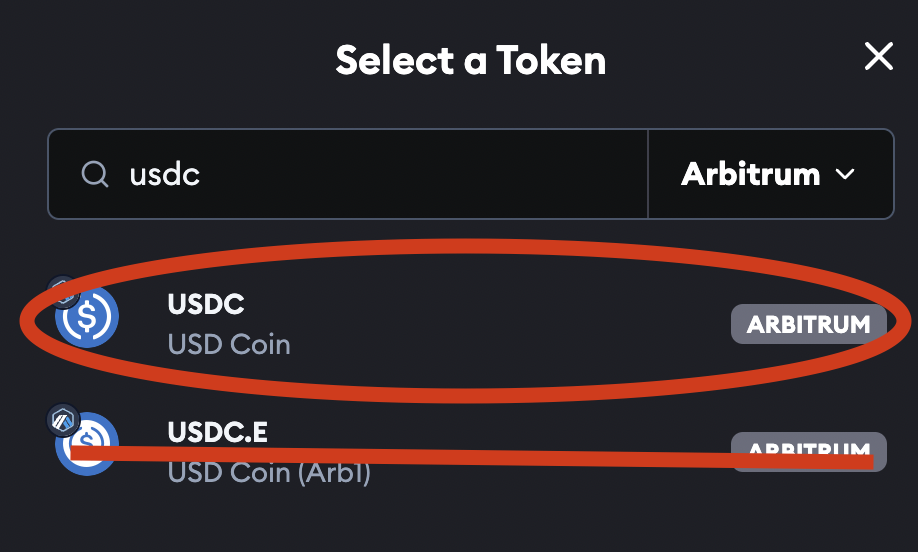Click the USDC.E token name label
Image resolution: width=918 pixels, height=552 pixels.
[217, 432]
